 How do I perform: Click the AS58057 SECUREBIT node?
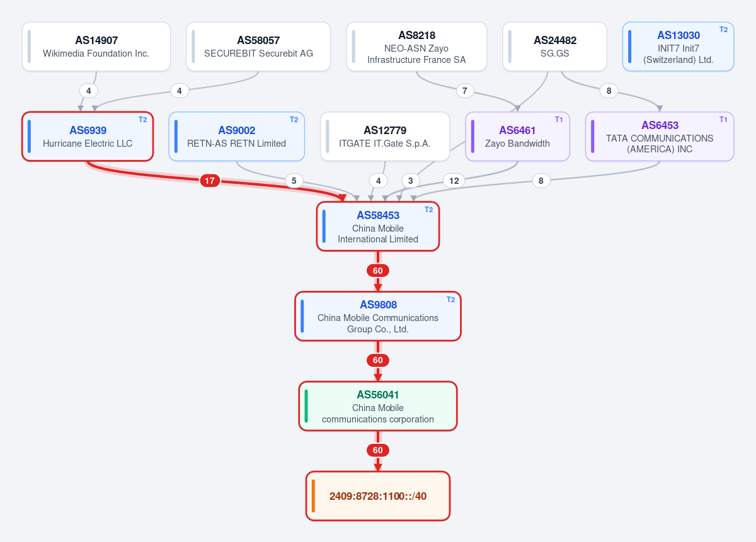(x=258, y=47)
